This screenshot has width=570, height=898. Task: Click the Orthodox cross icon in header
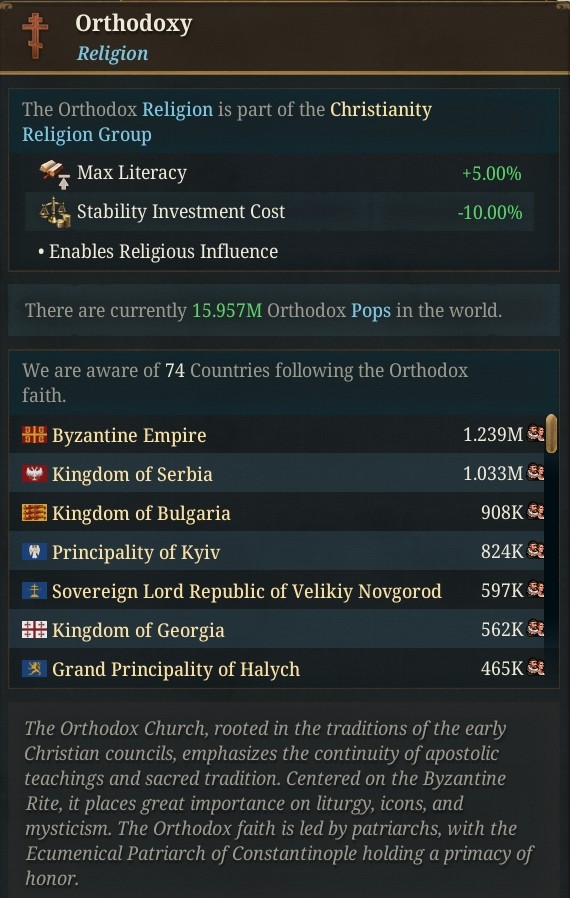(36, 36)
